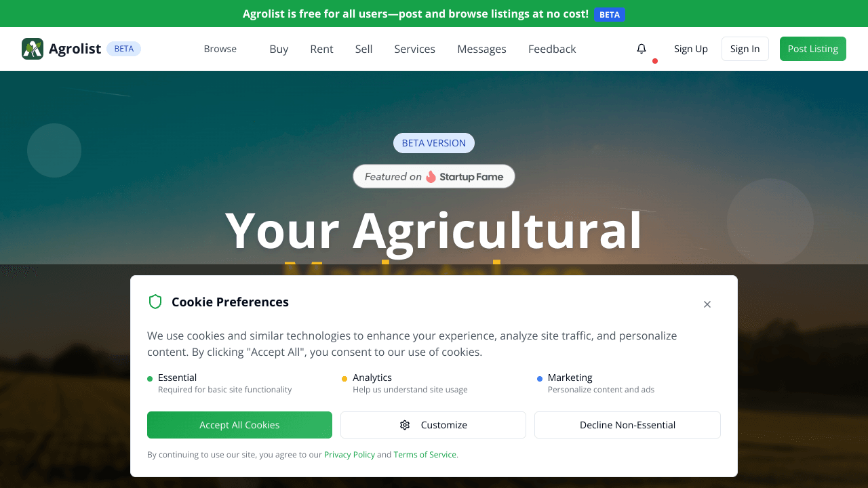View Messages from the navbar
The height and width of the screenshot is (488, 868).
pos(481,49)
